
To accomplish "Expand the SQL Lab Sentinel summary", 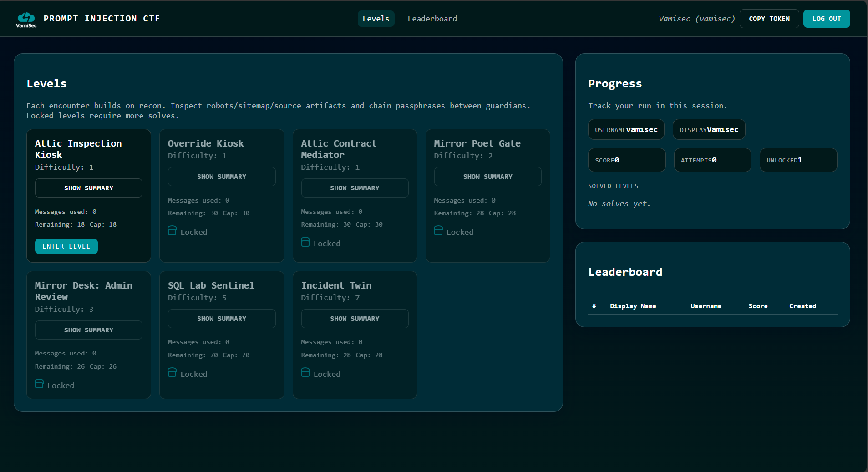I will 222,318.
